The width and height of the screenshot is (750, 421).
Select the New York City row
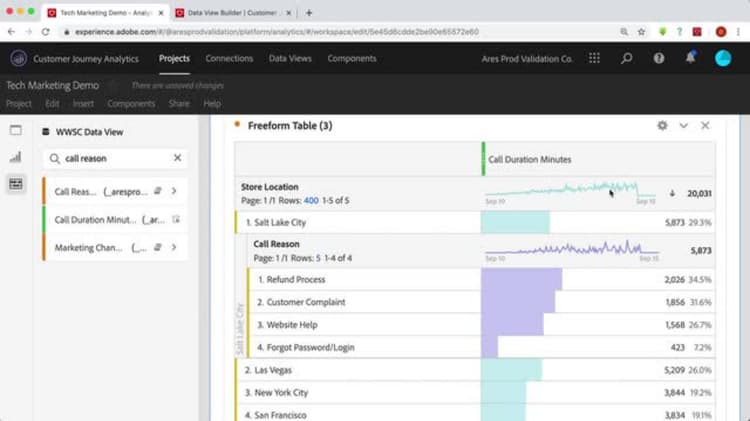coord(474,392)
